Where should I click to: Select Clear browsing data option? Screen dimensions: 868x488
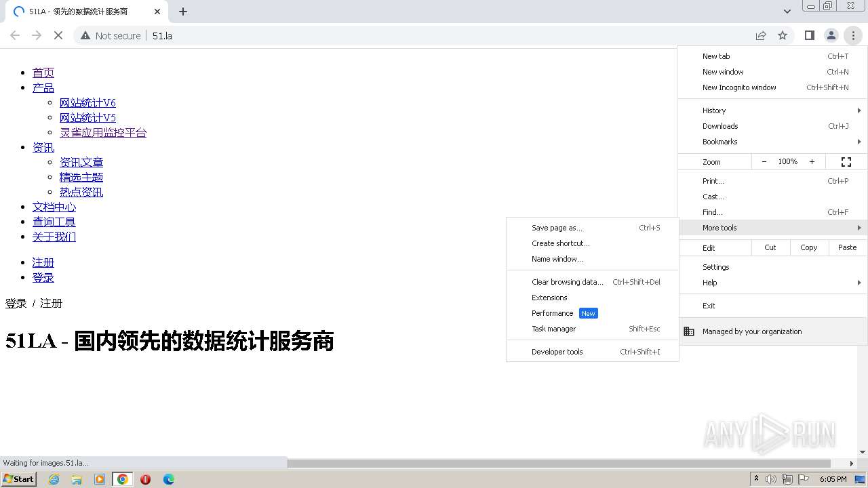click(592, 282)
